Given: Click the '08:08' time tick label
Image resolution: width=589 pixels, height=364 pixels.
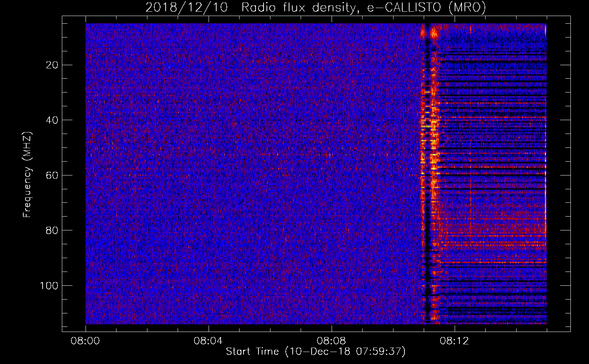Looking at the screenshot, I should 331,341.
